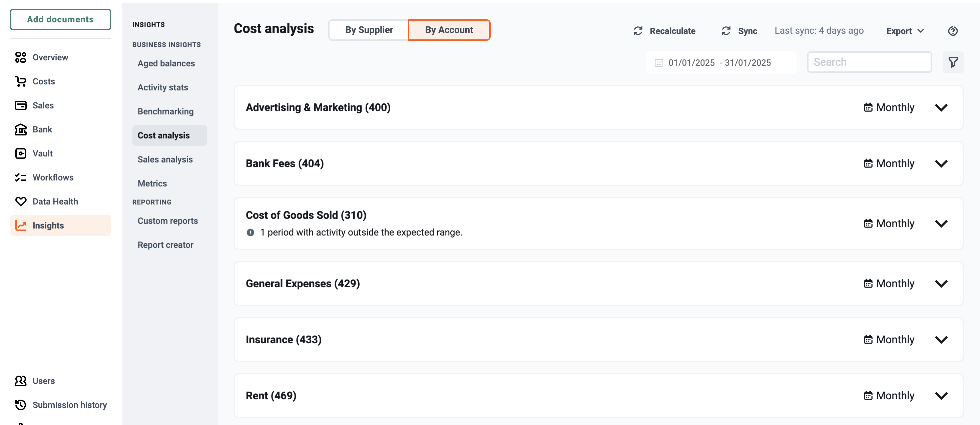
Task: Expand the Advertising & Marketing (400) chevron
Action: 941,108
